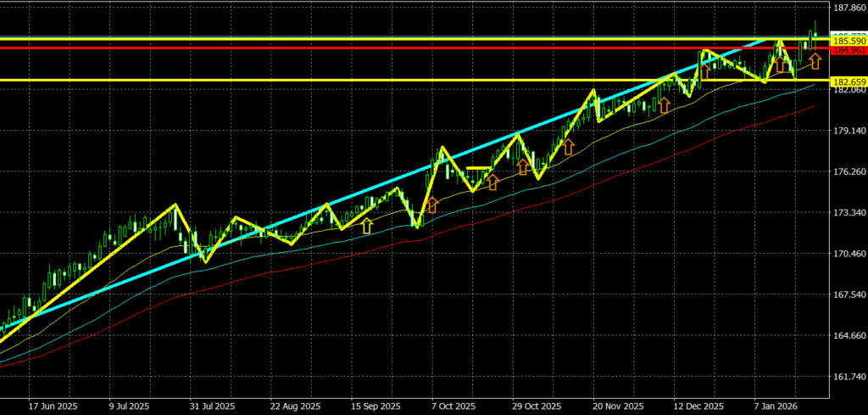Select the up arrow just left of 7 Oct 2025

tap(431, 204)
